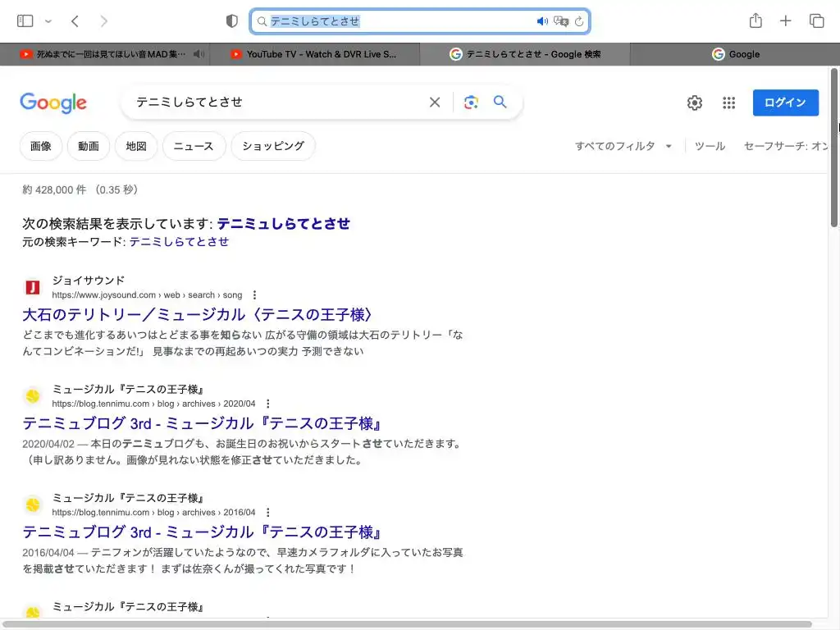Open Google quick settings gear

(694, 103)
